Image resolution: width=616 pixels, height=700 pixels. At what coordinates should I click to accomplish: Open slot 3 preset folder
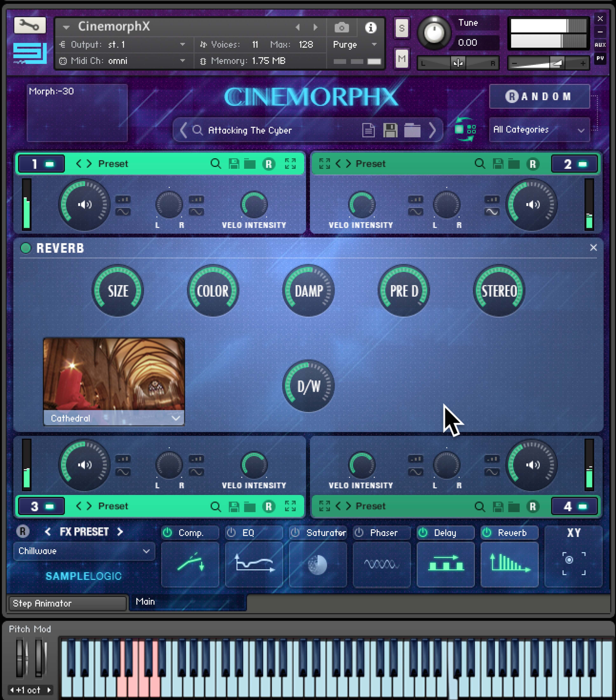tap(250, 507)
